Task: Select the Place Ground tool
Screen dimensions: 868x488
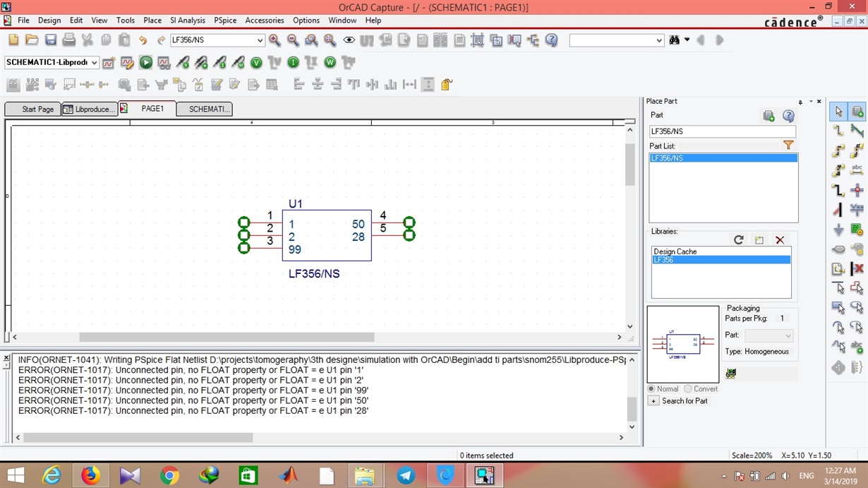Action: point(838,230)
